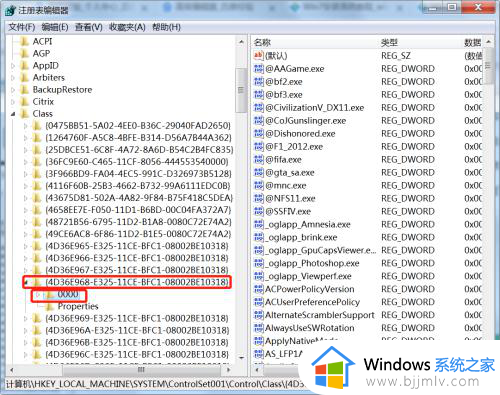Click the @bf3.exe DWORD icon
The height and width of the screenshot is (395, 500).
[259, 95]
